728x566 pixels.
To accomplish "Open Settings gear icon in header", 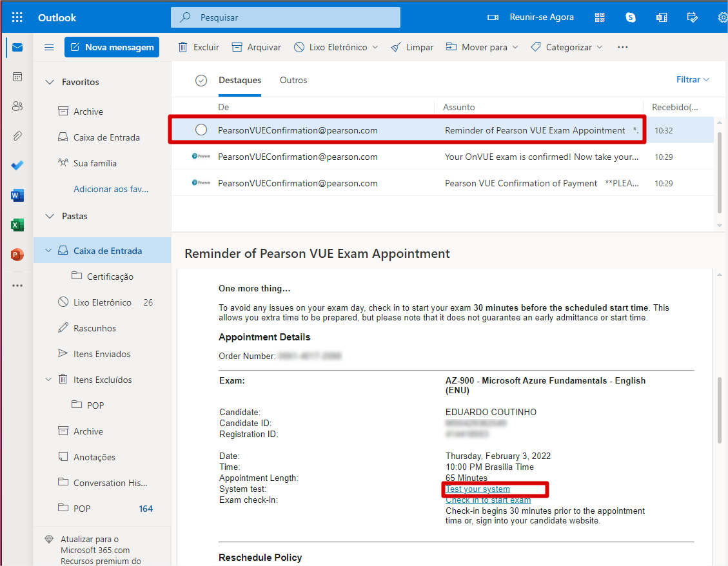I will click(722, 17).
